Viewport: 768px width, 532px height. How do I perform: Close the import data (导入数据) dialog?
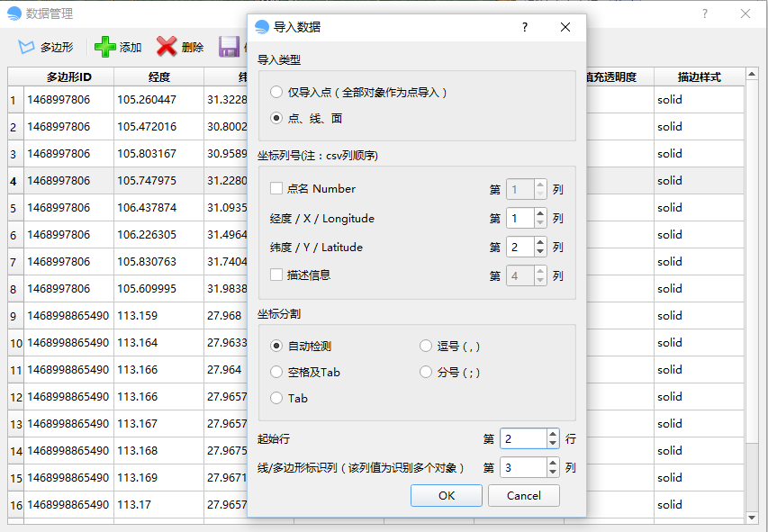[x=565, y=27]
